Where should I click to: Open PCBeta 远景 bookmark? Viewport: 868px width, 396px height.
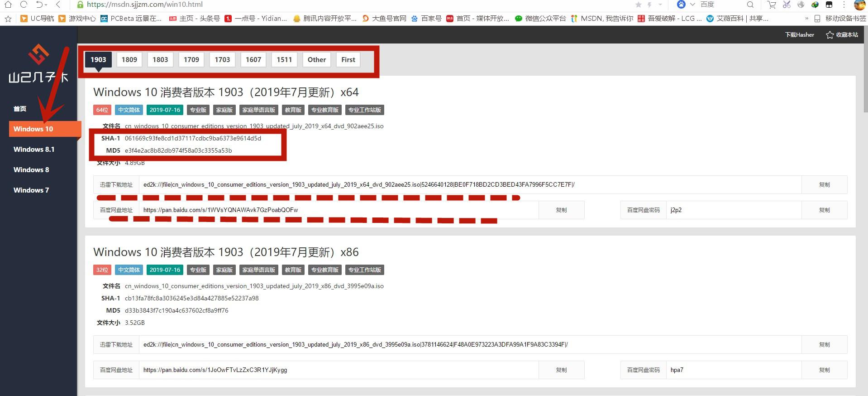point(131,19)
